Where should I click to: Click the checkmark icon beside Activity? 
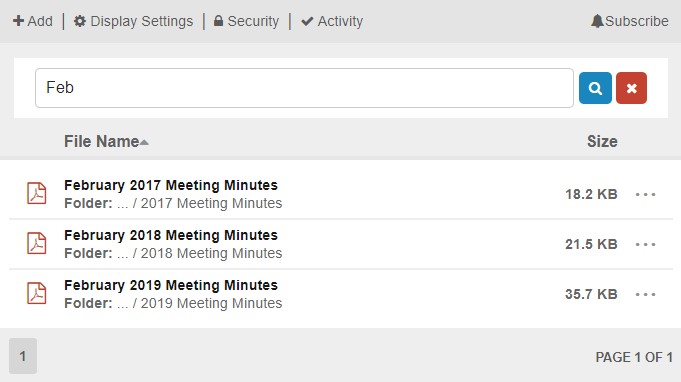307,21
